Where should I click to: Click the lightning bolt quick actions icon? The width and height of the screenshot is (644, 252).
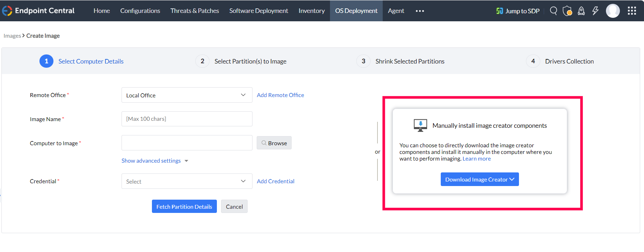pyautogui.click(x=595, y=11)
